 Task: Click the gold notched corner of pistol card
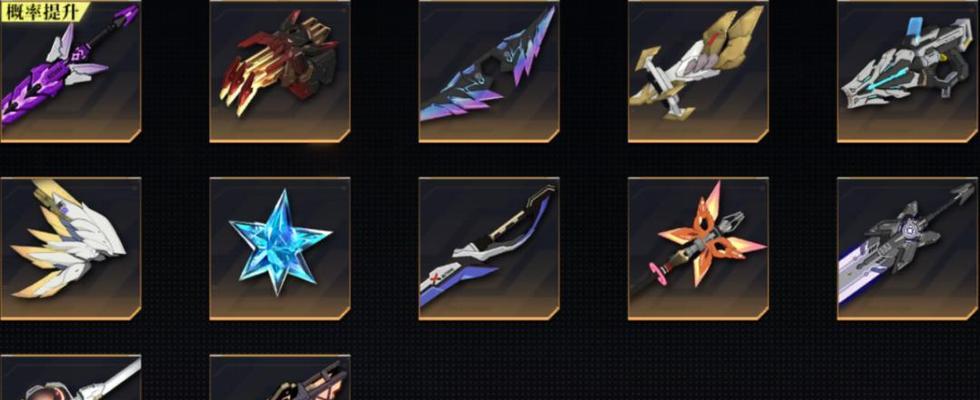971,136
